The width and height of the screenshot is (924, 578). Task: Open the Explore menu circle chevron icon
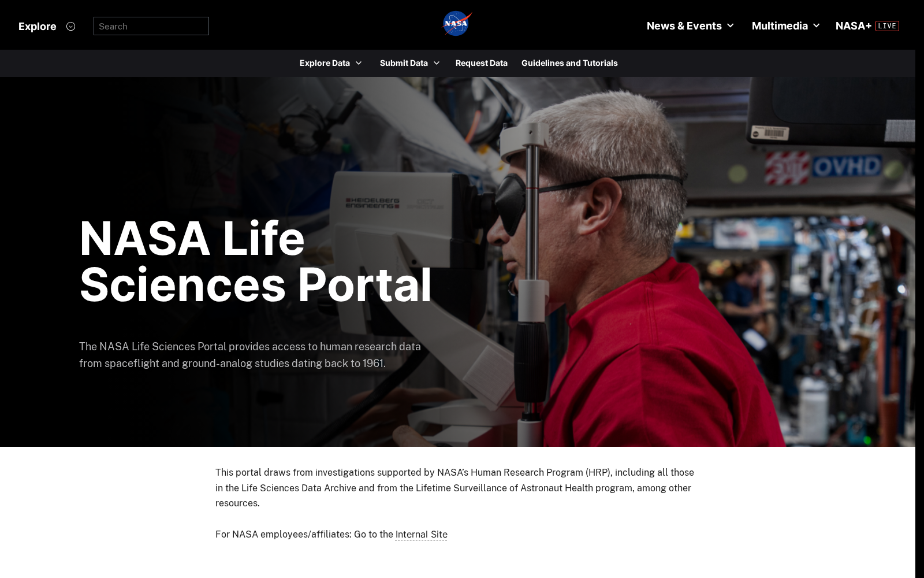click(x=70, y=27)
